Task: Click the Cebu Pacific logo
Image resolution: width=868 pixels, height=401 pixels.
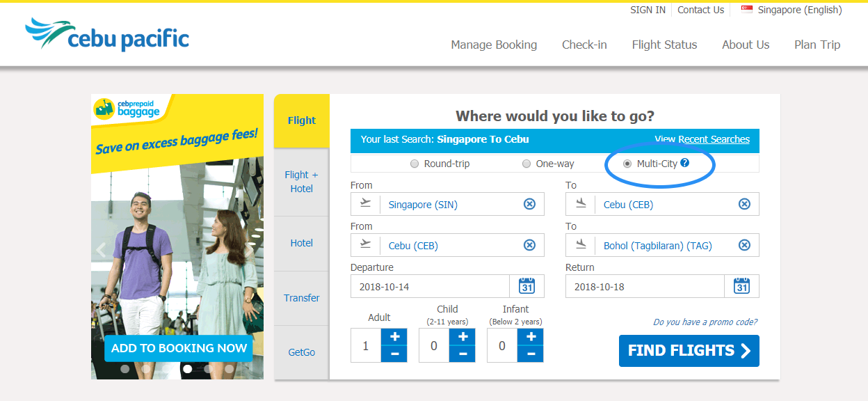Action: click(107, 35)
